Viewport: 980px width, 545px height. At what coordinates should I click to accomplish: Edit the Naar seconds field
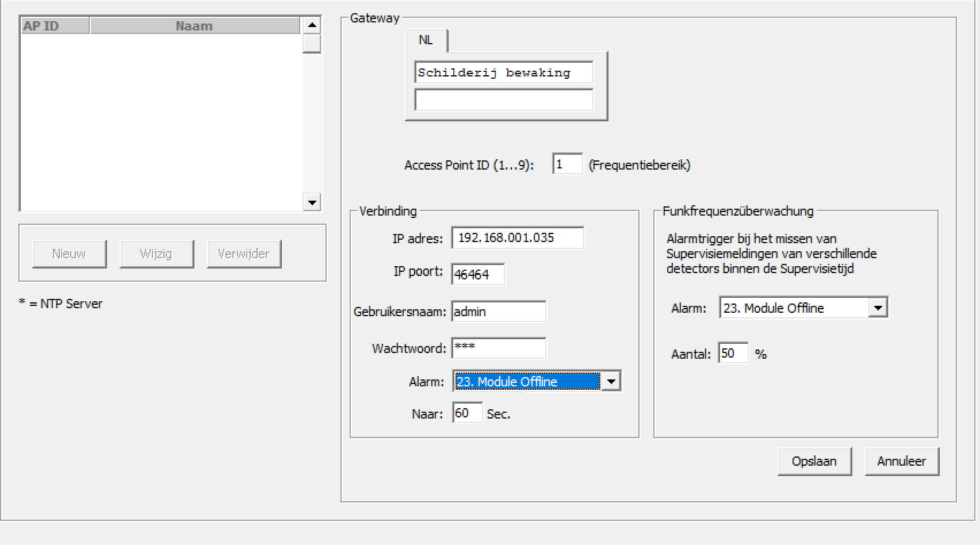click(x=467, y=413)
